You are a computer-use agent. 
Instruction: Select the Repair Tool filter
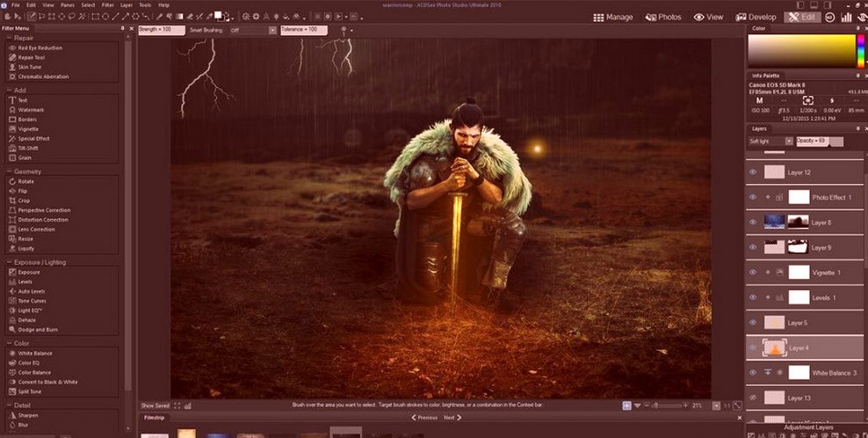pyautogui.click(x=27, y=57)
